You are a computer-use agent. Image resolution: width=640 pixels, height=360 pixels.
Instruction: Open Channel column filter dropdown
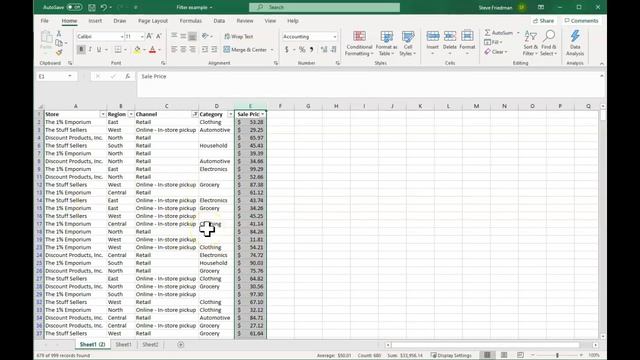pos(195,114)
